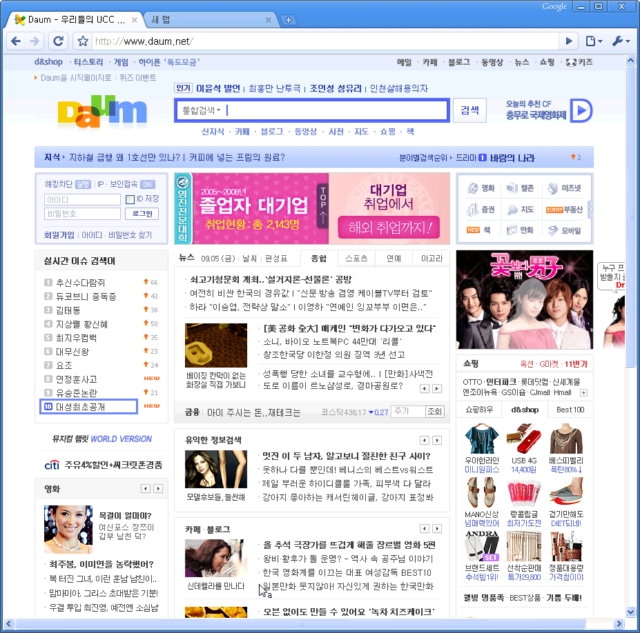Click the 신지식 search category link
This screenshot has width=640, height=633.
pyautogui.click(x=213, y=131)
